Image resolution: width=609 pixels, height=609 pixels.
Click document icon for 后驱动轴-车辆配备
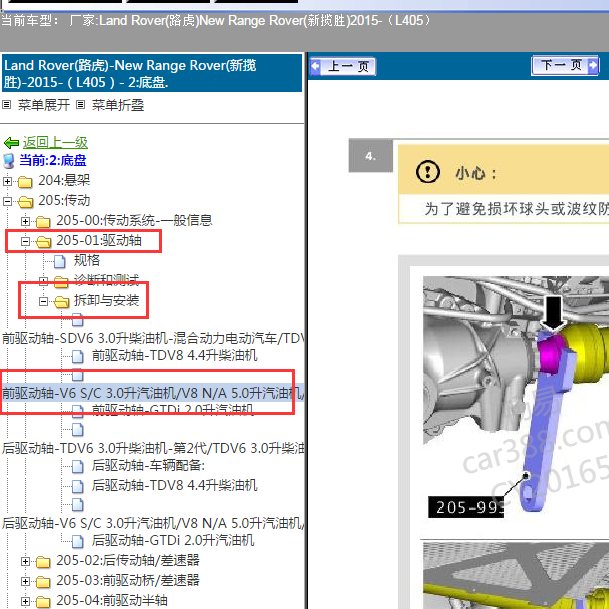pyautogui.click(x=78, y=466)
